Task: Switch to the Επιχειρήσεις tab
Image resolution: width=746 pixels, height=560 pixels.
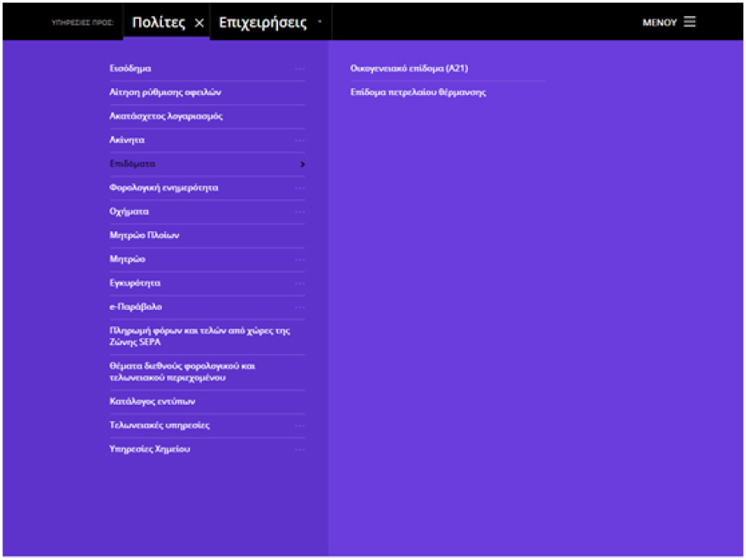Action: click(263, 23)
